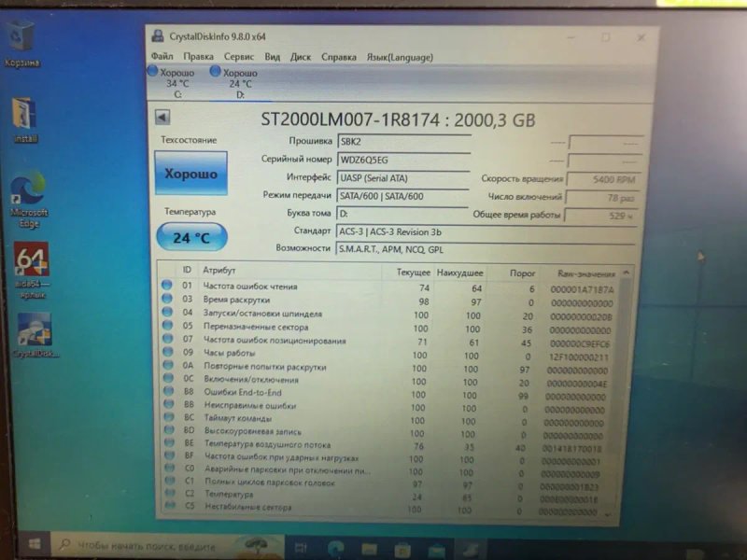Open the Вид menu
Image resolution: width=747 pixels, height=560 pixels.
point(272,57)
